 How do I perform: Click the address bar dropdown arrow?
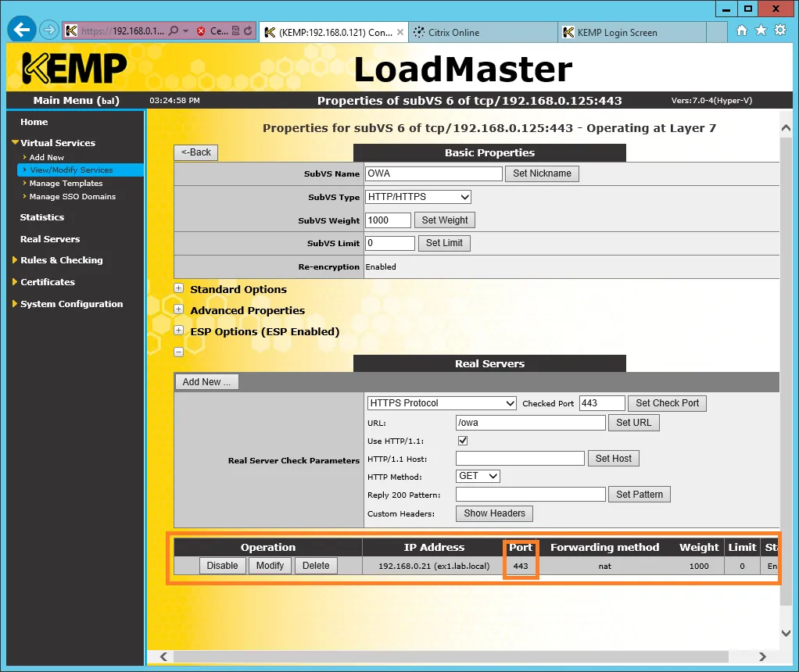click(185, 31)
